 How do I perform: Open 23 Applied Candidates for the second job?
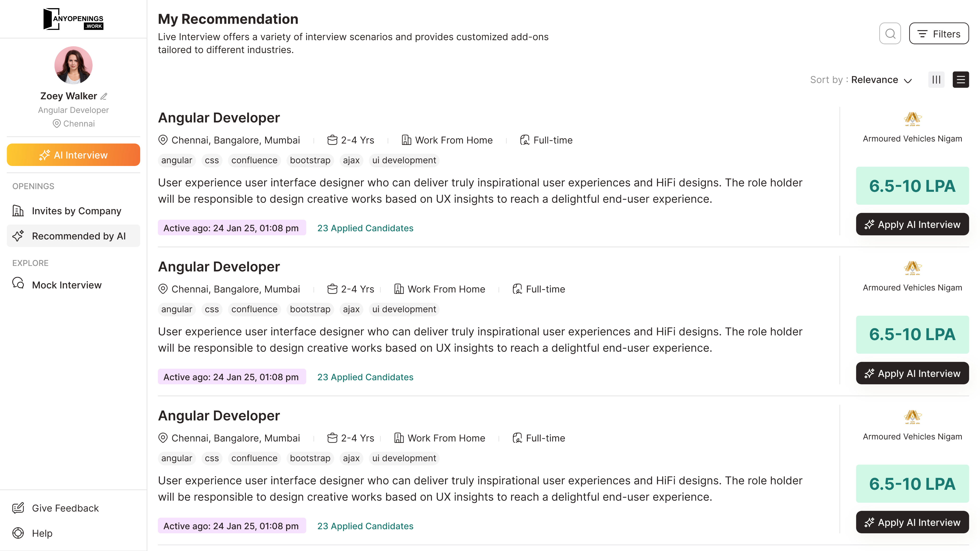[x=365, y=377]
